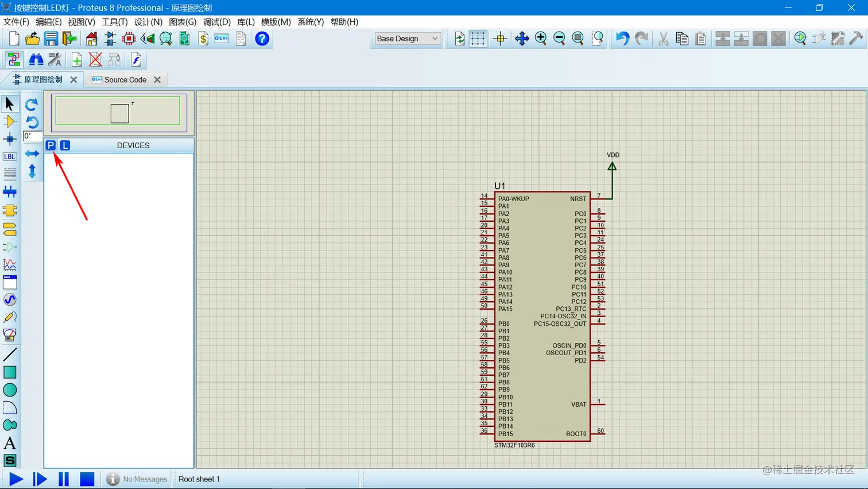Viewport: 868px width, 489px height.
Task: Pick the 2D text tool (A)
Action: [9, 443]
